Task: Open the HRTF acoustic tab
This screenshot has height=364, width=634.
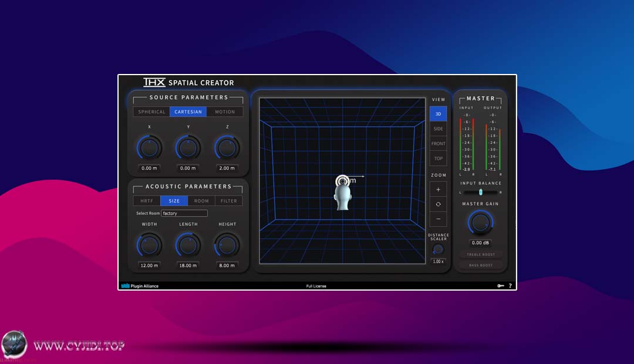Action: [x=147, y=201]
